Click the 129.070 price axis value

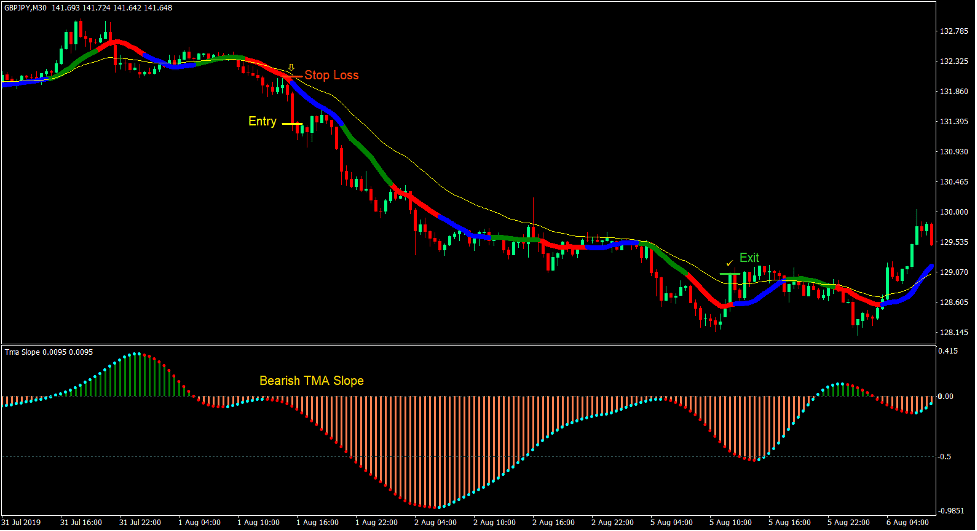click(953, 272)
